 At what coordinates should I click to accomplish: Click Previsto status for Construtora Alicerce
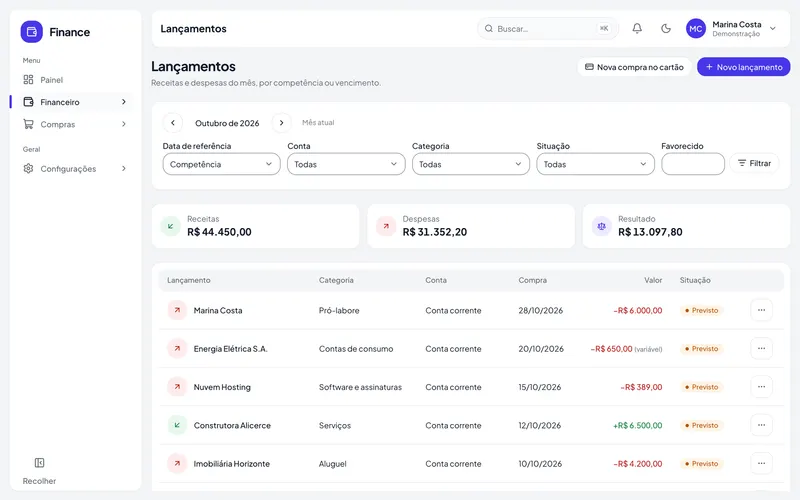click(x=702, y=425)
